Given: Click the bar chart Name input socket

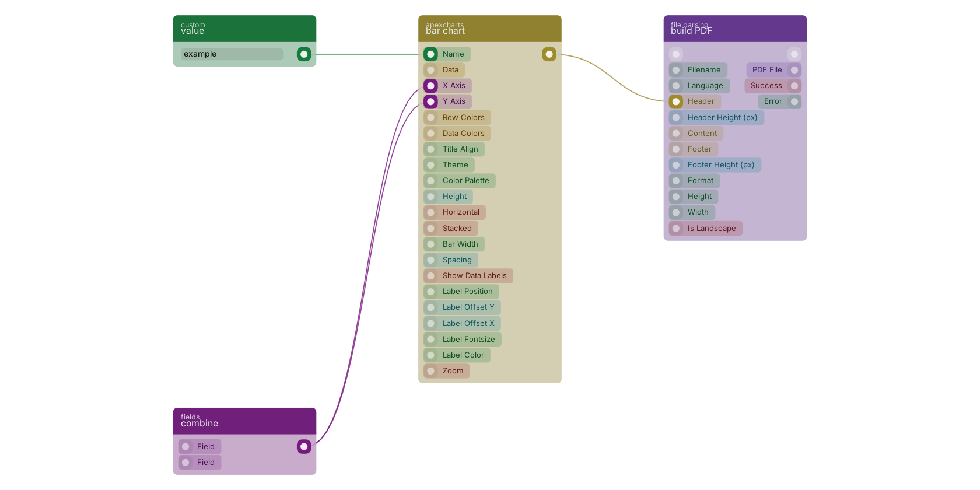Looking at the screenshot, I should coord(431,54).
